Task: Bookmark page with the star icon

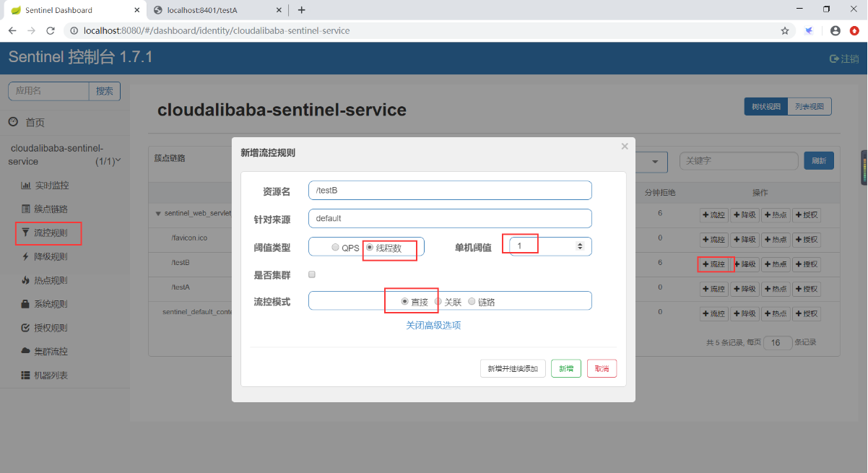Action: pos(785,31)
